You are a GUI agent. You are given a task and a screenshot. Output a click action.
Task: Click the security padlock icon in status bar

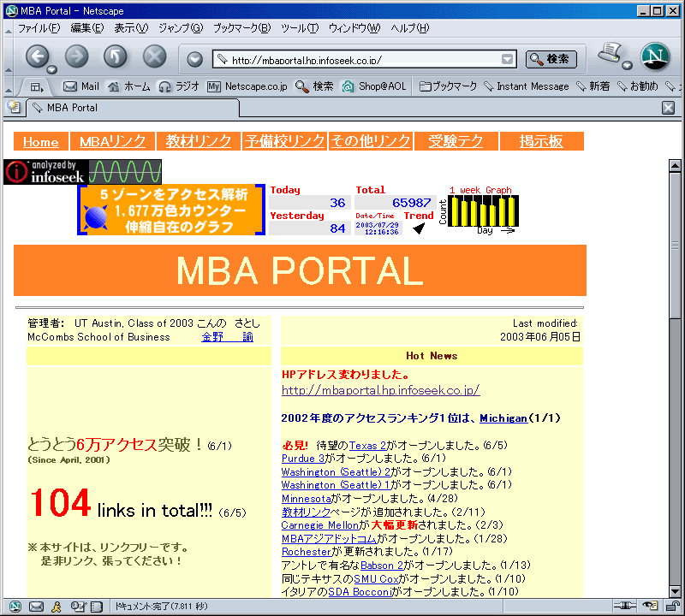(672, 606)
